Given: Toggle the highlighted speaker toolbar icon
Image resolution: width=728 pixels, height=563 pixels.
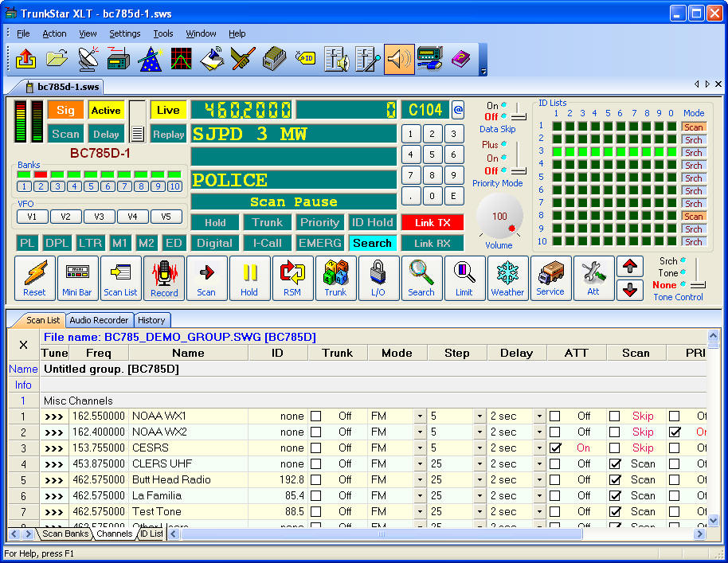Looking at the screenshot, I should pos(399,59).
